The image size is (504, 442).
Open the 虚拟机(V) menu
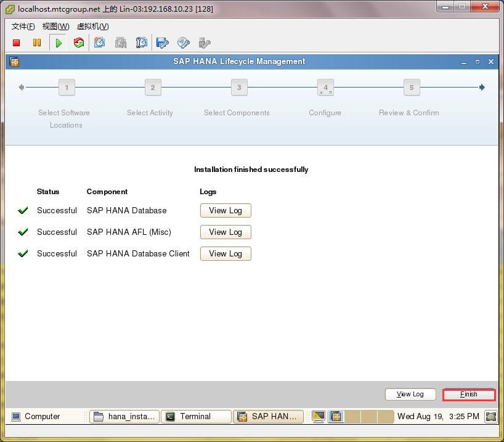pos(92,27)
